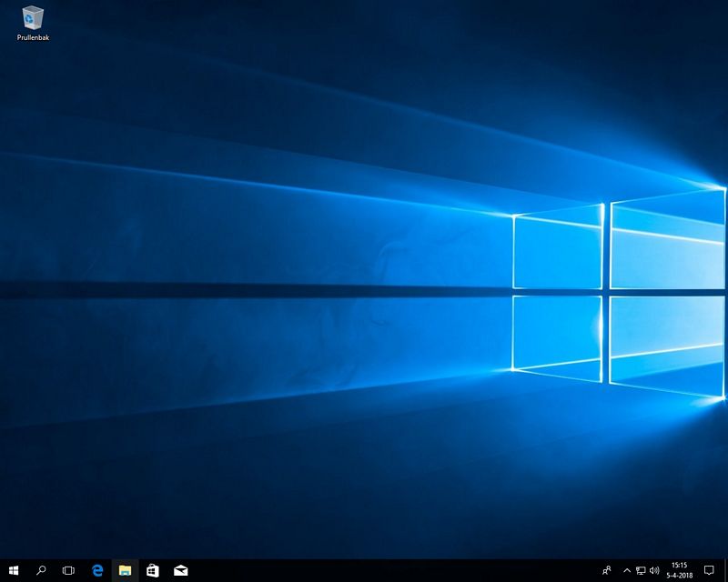Click the 15:15 clock in taskbar
Viewport: 728px width, 582px height.
coord(679,565)
